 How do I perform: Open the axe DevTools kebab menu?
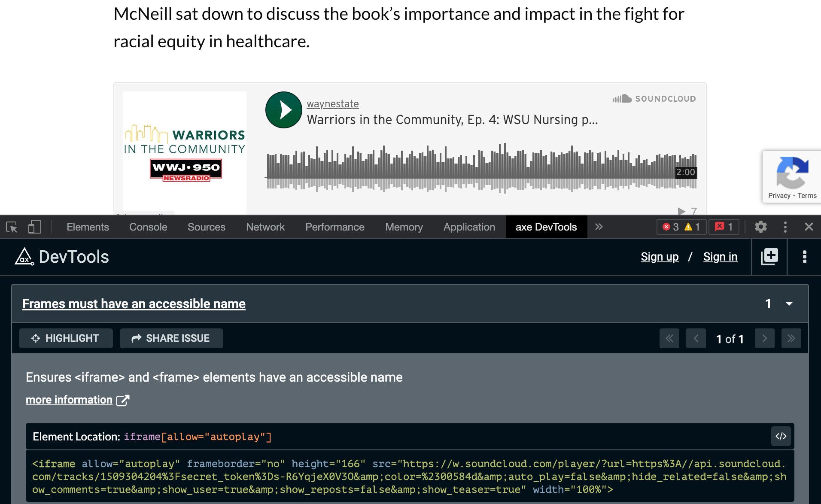805,256
